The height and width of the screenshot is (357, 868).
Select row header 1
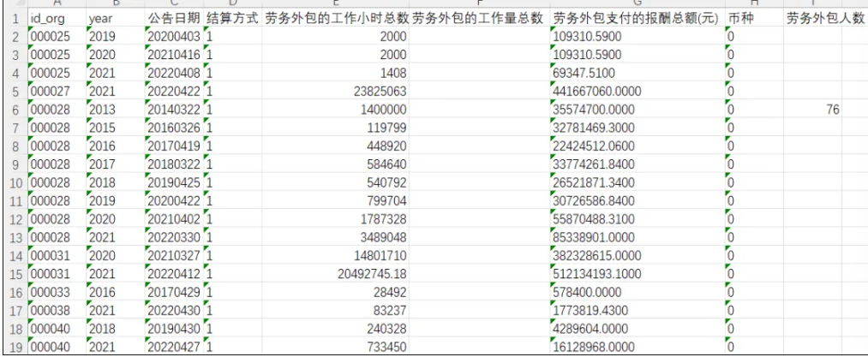[x=15, y=18]
